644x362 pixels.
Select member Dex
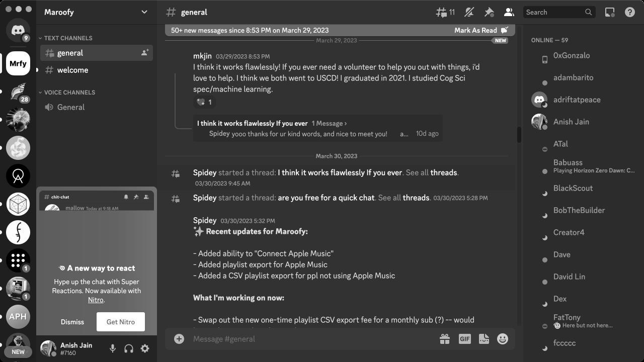click(x=584, y=299)
